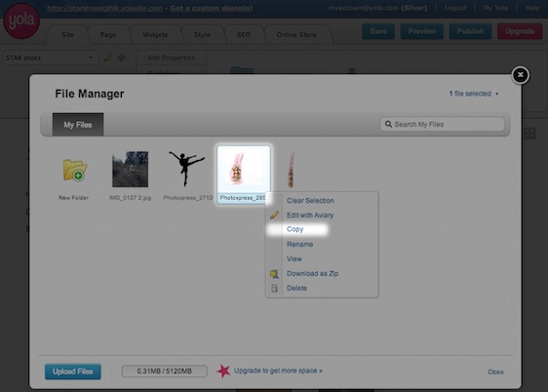
Task: Click the yola logo
Action: (x=21, y=20)
